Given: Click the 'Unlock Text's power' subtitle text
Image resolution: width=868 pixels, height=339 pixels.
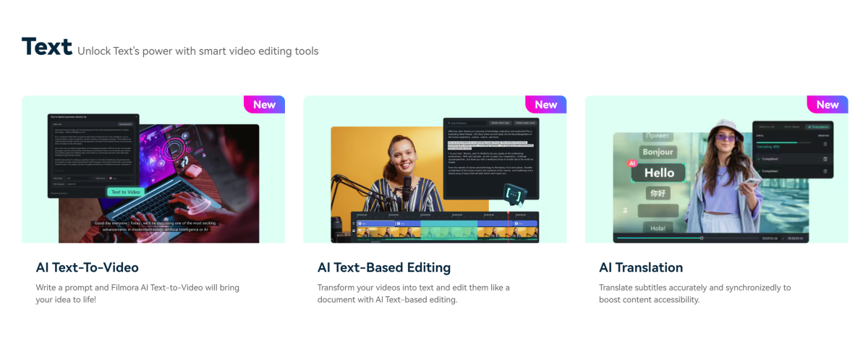Looking at the screenshot, I should [197, 51].
